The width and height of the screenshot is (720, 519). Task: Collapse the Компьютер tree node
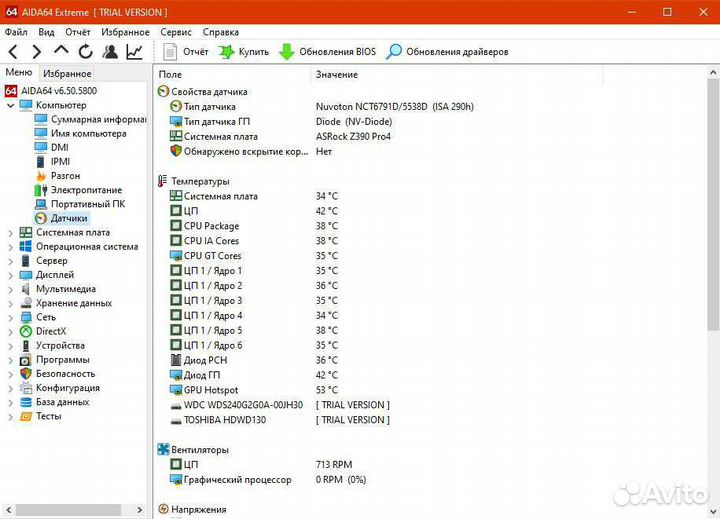[11, 106]
